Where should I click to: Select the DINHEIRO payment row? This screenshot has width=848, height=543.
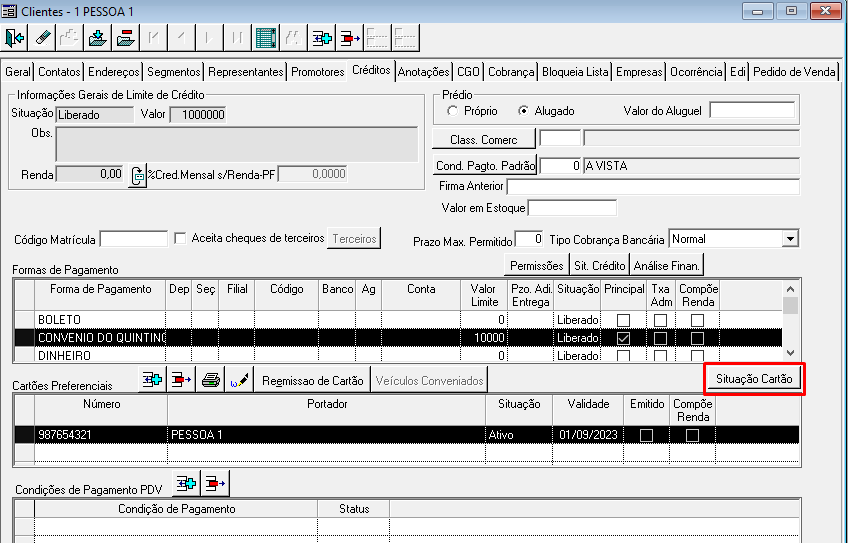pos(398,355)
